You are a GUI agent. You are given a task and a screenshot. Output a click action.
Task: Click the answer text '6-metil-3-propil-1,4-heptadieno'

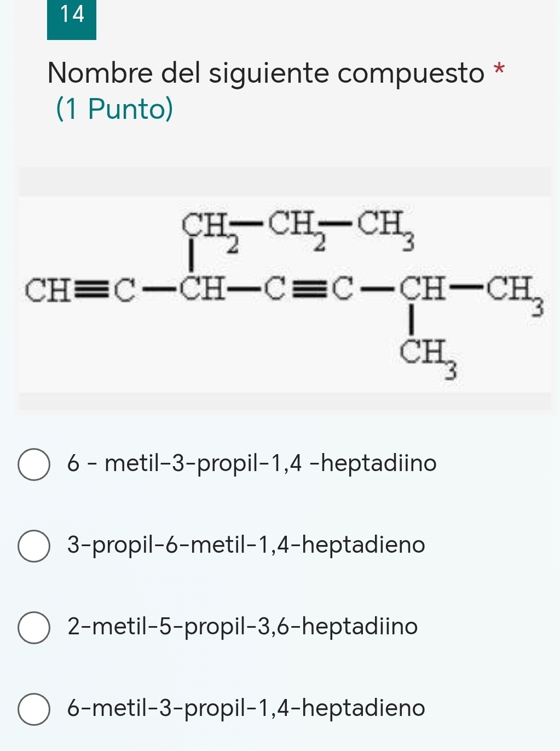(x=246, y=708)
